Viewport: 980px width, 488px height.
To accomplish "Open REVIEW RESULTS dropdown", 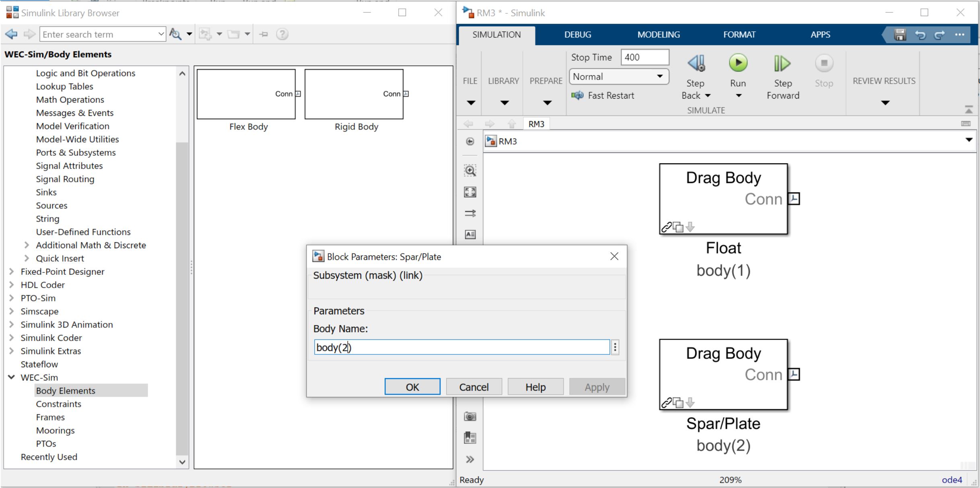I will (x=884, y=103).
